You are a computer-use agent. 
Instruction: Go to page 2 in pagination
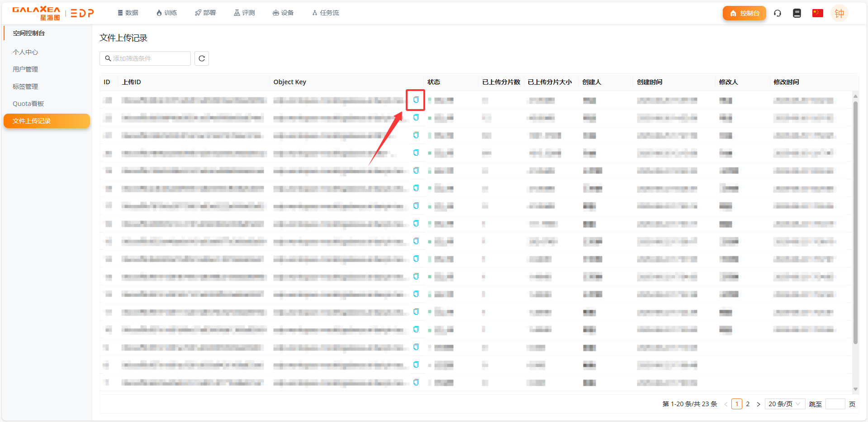pos(748,404)
